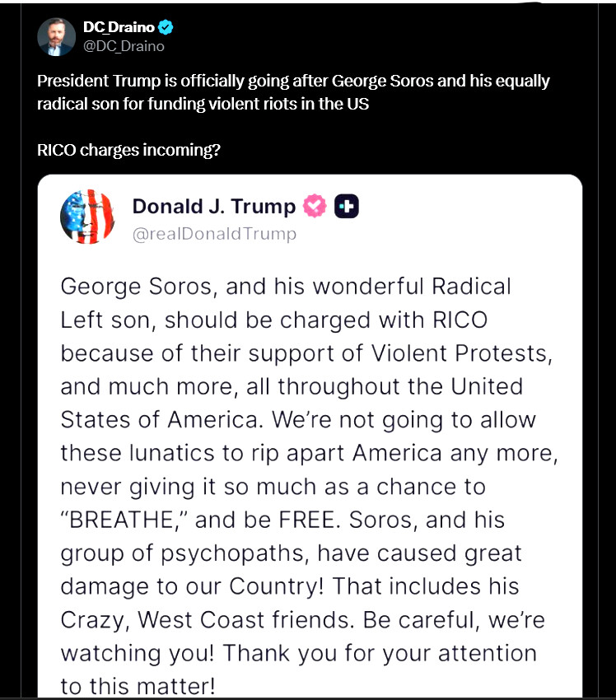The width and height of the screenshot is (616, 700).
Task: Click the blue verified checkmark badge
Action: [x=167, y=27]
